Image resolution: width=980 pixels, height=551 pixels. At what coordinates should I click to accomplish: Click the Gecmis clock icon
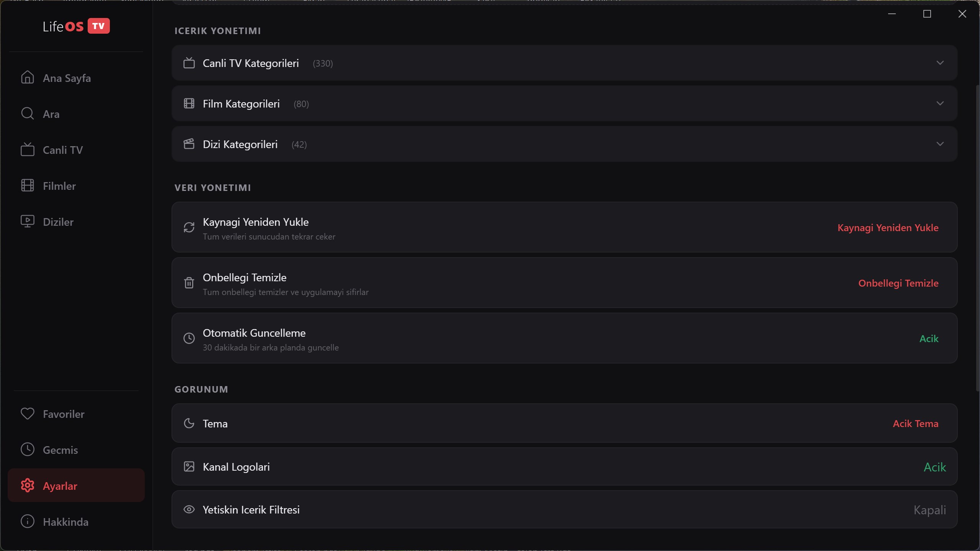point(27,449)
